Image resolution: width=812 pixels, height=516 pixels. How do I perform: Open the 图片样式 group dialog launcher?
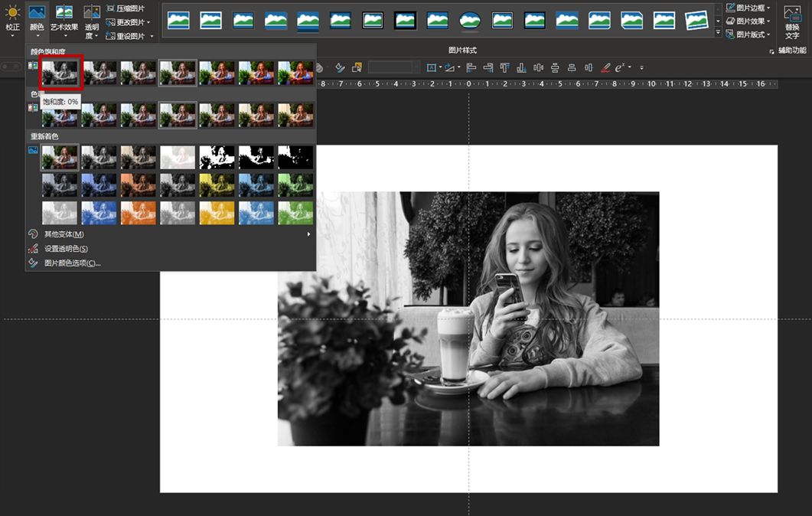(x=771, y=51)
